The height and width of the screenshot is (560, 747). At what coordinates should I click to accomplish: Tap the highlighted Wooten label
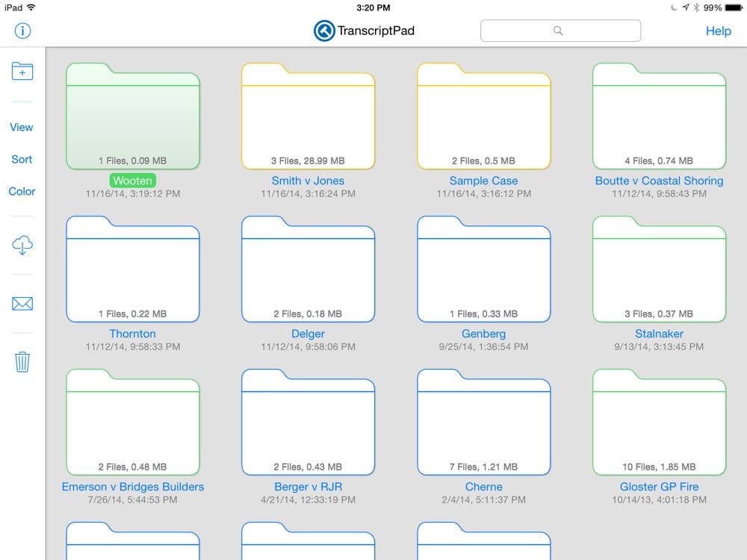[x=133, y=181]
